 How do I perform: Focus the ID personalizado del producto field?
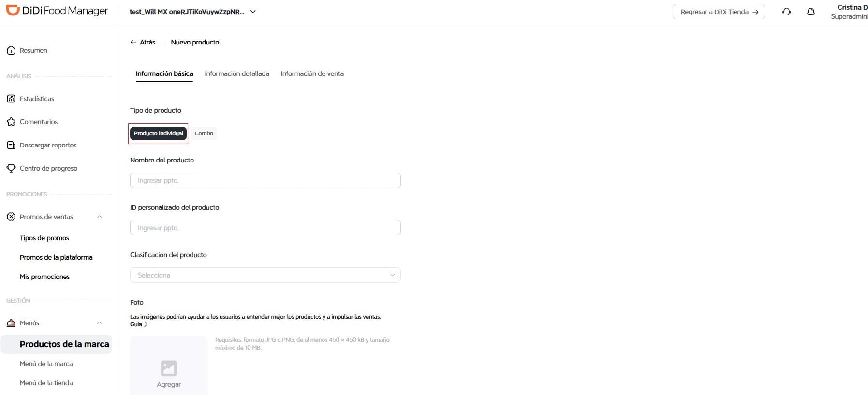265,228
